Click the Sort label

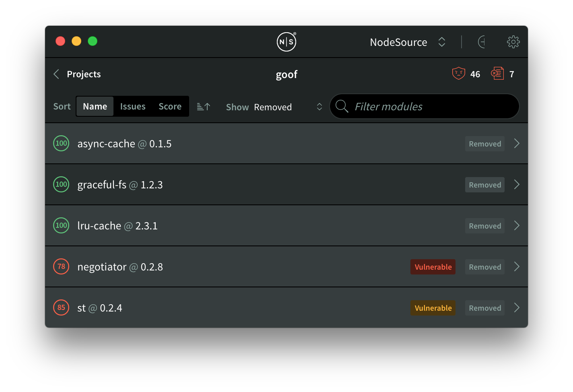click(62, 106)
